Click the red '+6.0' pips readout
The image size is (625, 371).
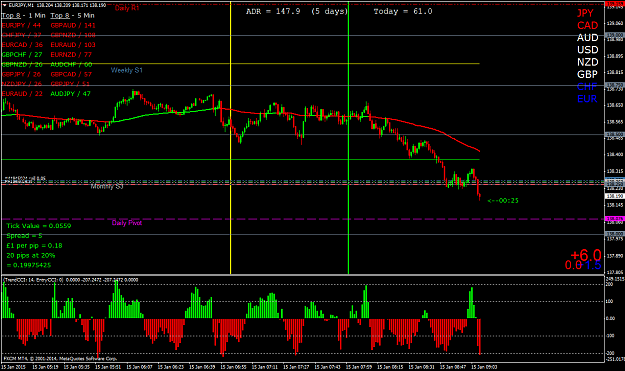pyautogui.click(x=586, y=255)
